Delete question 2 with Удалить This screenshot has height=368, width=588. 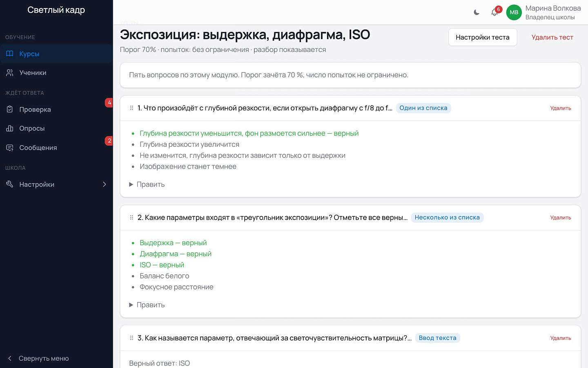pos(561,218)
